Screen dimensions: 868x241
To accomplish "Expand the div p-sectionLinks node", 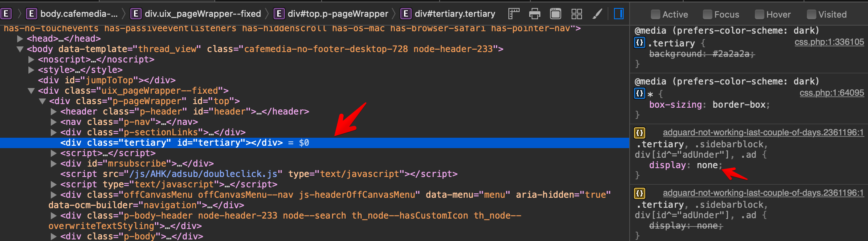I will pyautogui.click(x=54, y=133).
